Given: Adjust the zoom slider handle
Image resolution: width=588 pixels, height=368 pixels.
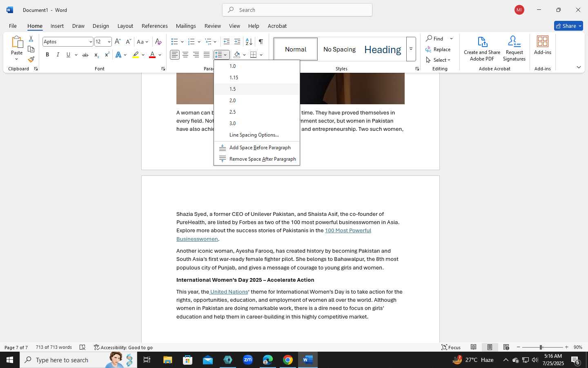Looking at the screenshot, I should [x=541, y=347].
